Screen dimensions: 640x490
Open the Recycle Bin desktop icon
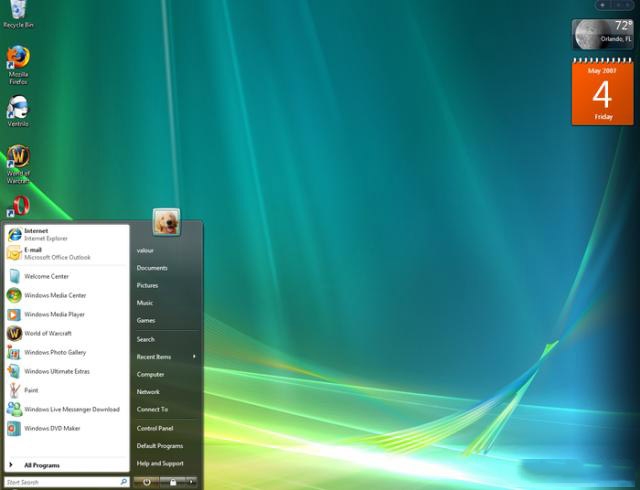tap(18, 12)
